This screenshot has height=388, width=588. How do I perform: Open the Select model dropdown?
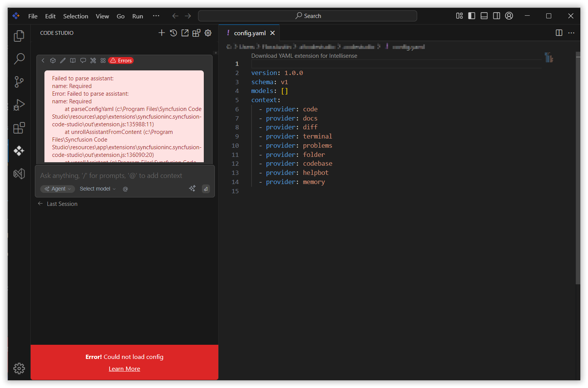click(97, 189)
